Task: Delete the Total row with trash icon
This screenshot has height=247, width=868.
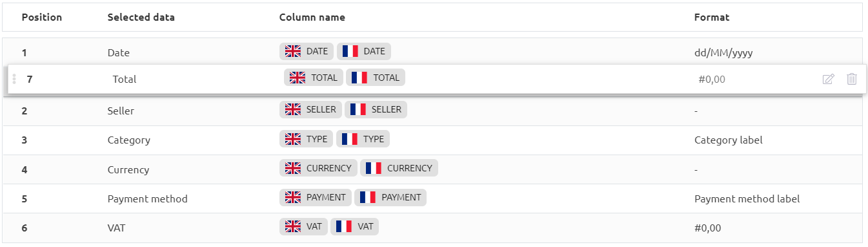Action: (x=852, y=79)
